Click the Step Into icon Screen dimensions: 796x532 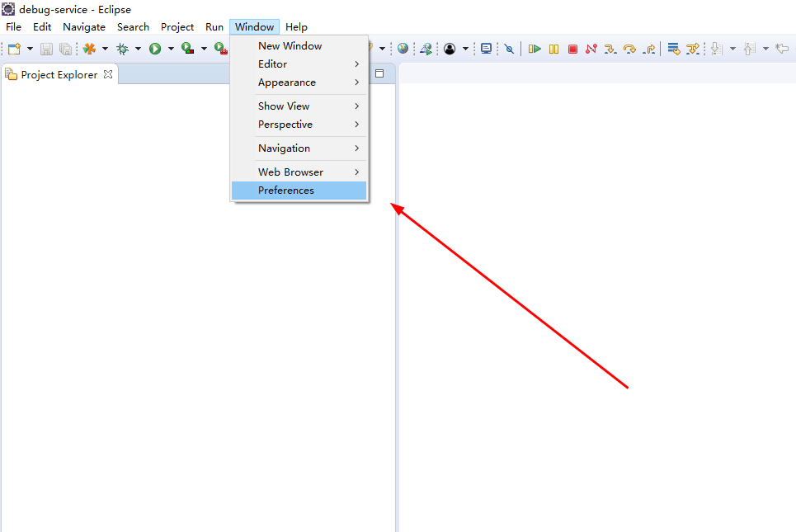[610, 49]
